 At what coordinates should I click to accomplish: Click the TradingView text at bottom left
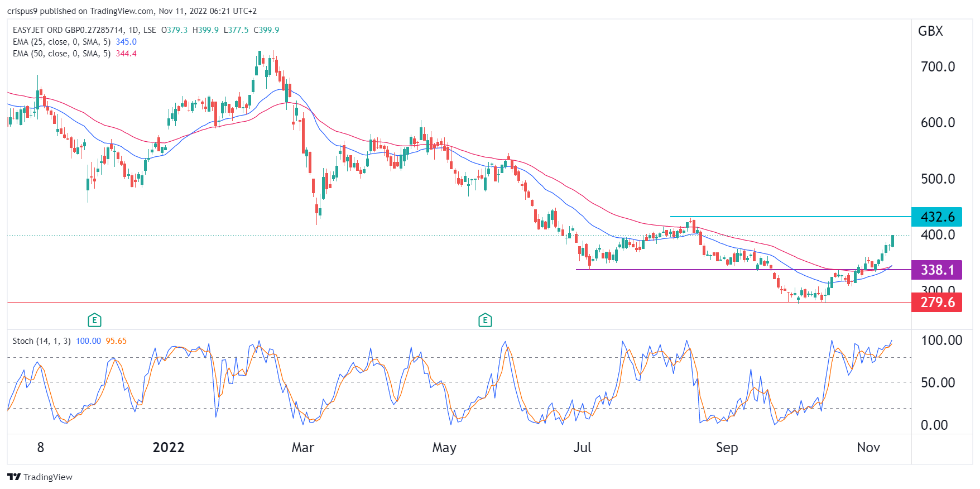(x=47, y=477)
